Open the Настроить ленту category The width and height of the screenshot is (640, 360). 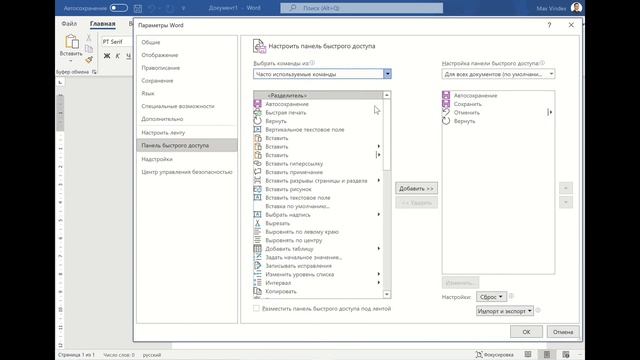point(163,133)
